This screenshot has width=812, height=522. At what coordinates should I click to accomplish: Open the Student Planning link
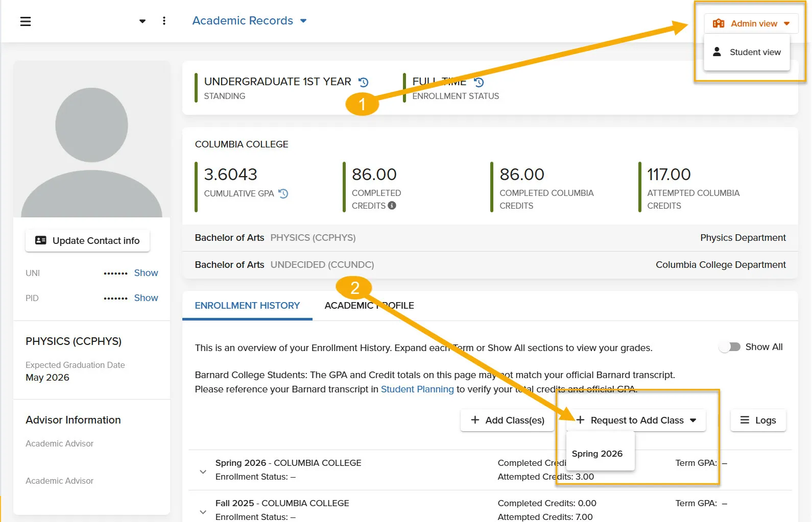point(417,389)
